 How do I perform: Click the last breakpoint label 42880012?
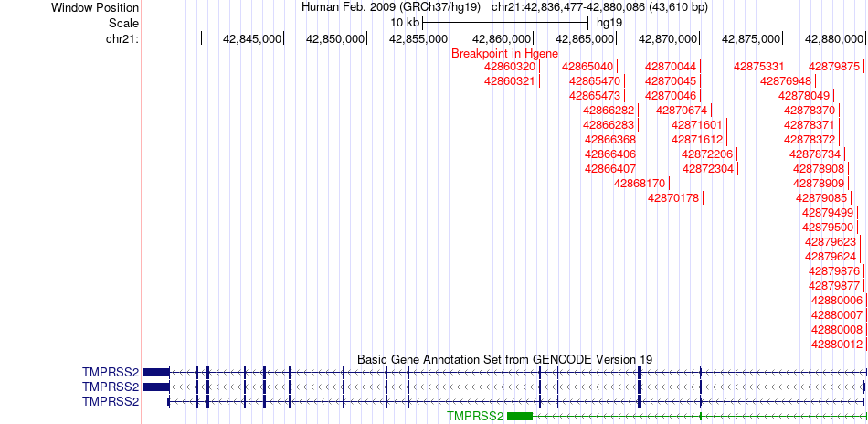837,344
